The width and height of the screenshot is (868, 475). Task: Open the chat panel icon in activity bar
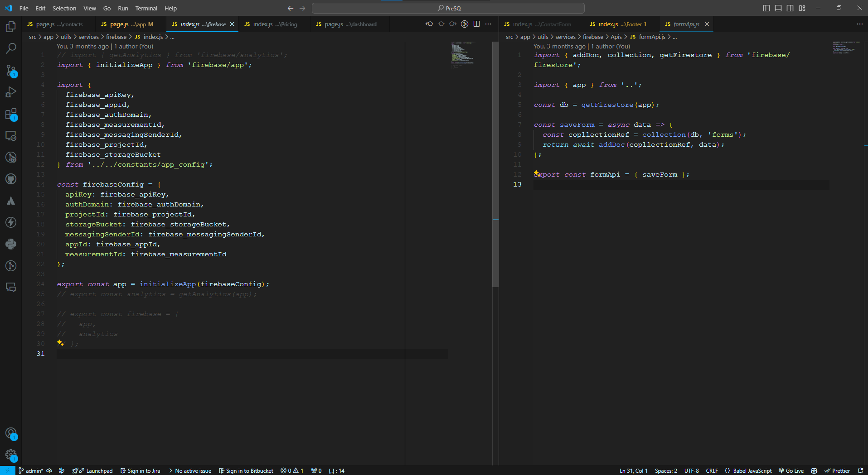(11, 288)
